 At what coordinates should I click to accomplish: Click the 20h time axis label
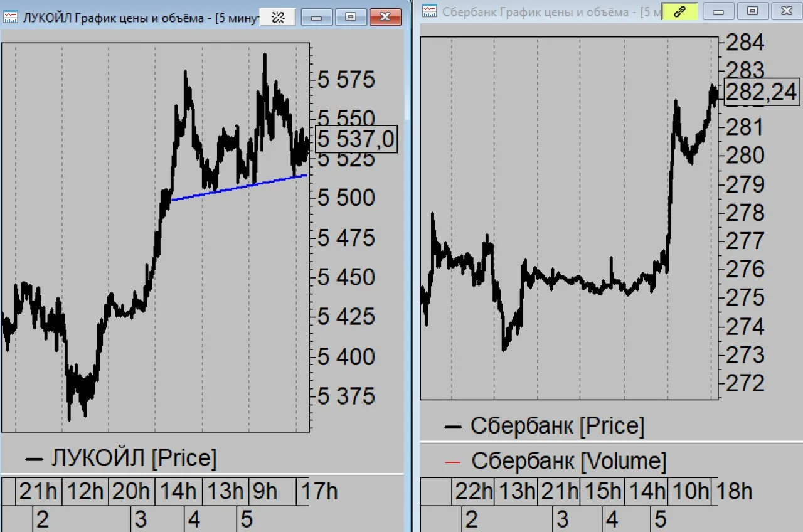tap(131, 491)
